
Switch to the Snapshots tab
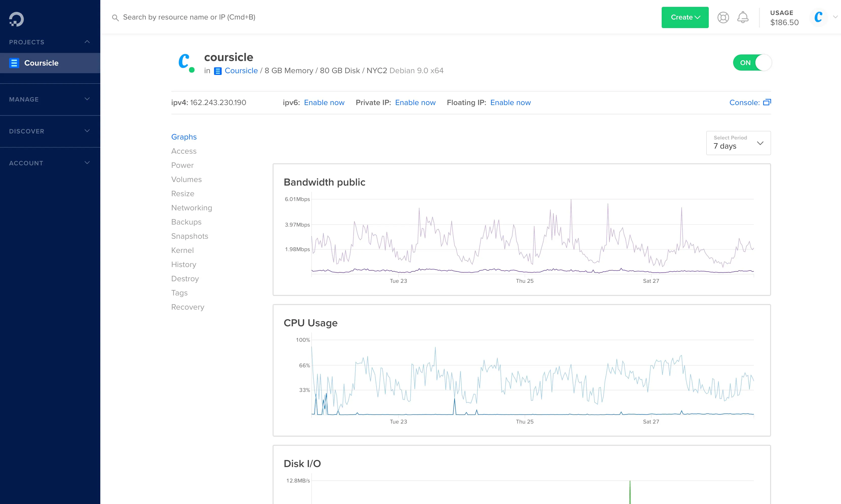[x=189, y=236]
